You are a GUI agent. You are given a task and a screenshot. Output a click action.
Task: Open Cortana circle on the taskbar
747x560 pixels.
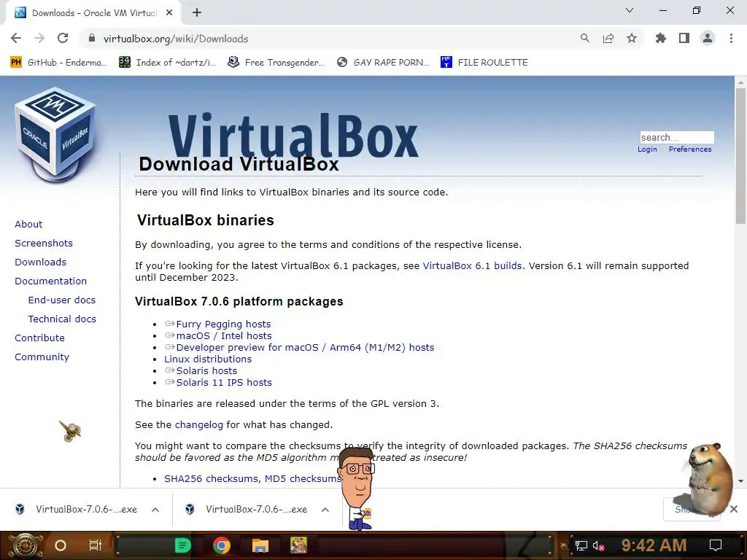61,545
